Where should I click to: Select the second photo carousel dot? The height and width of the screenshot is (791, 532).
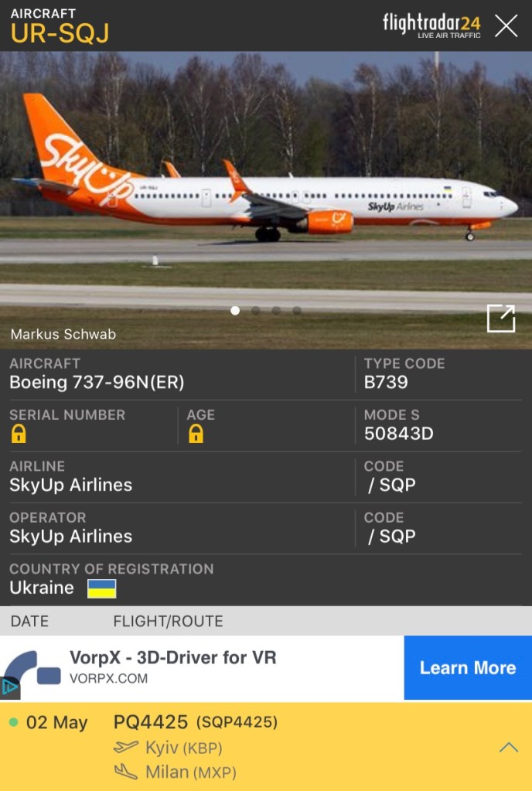[x=256, y=311]
